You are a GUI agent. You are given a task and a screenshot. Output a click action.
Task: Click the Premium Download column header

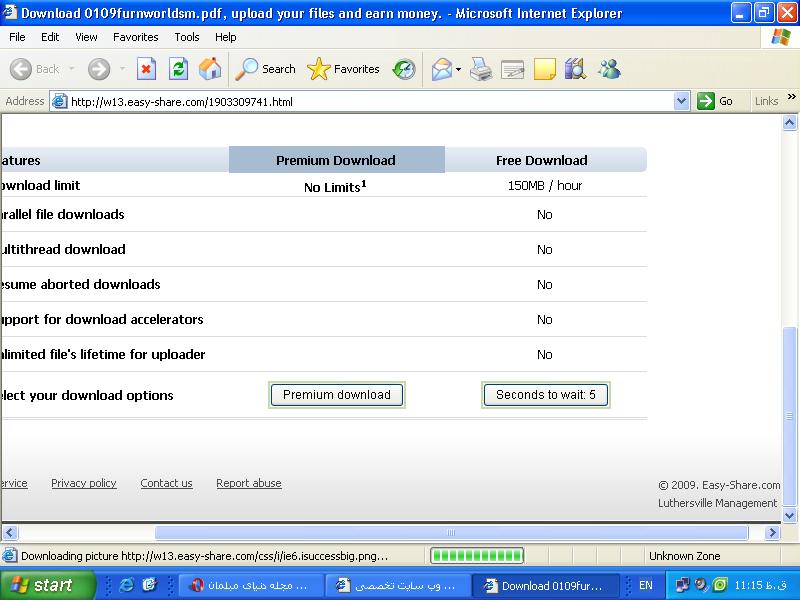click(336, 160)
